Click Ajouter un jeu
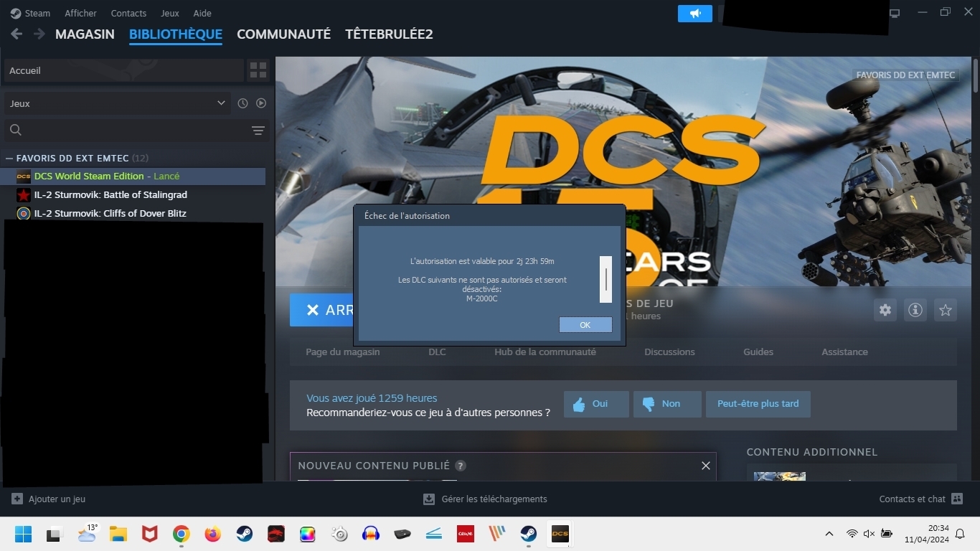 [x=48, y=499]
